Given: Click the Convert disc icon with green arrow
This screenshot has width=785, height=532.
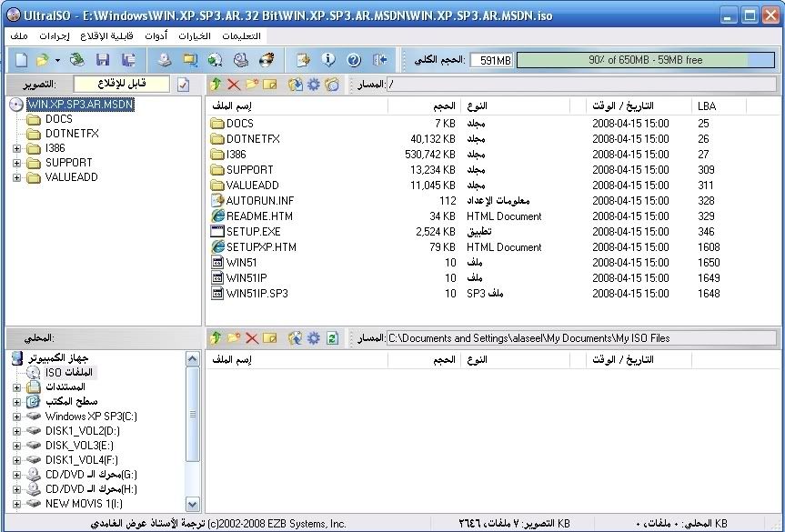Looking at the screenshot, I should pos(216,60).
